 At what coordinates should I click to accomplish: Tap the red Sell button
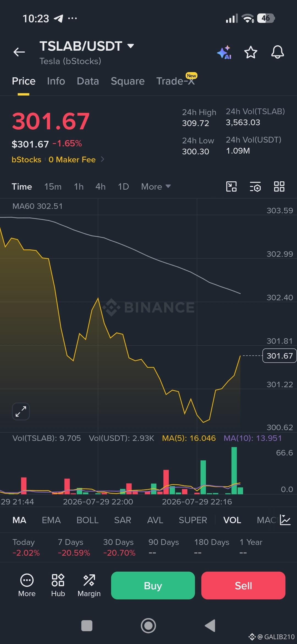[243, 585]
